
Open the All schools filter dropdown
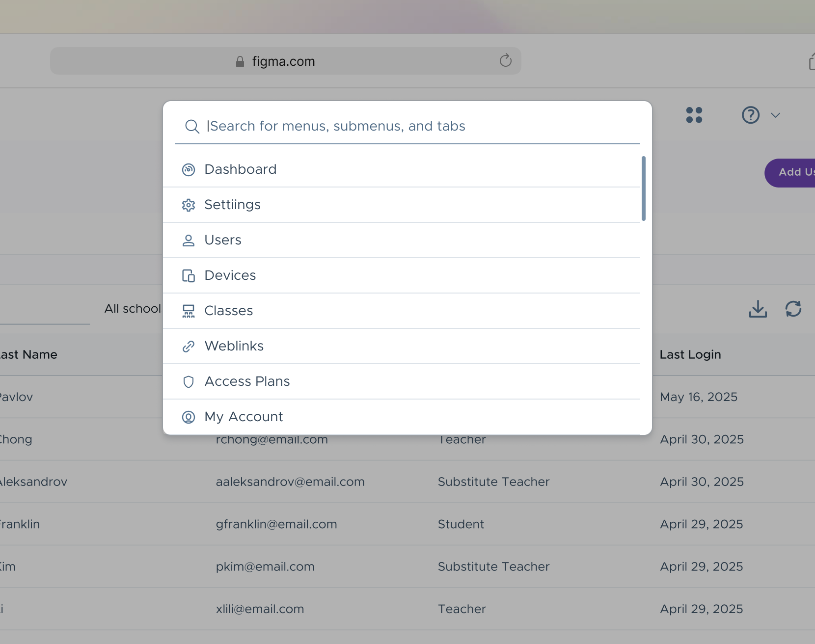point(133,309)
